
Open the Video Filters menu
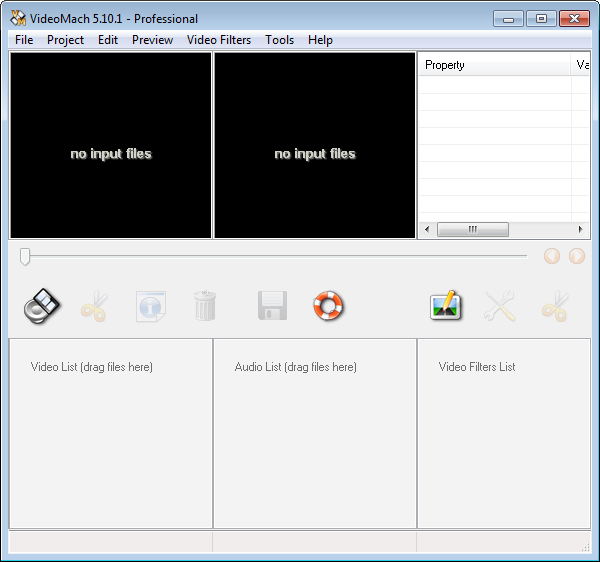point(219,40)
